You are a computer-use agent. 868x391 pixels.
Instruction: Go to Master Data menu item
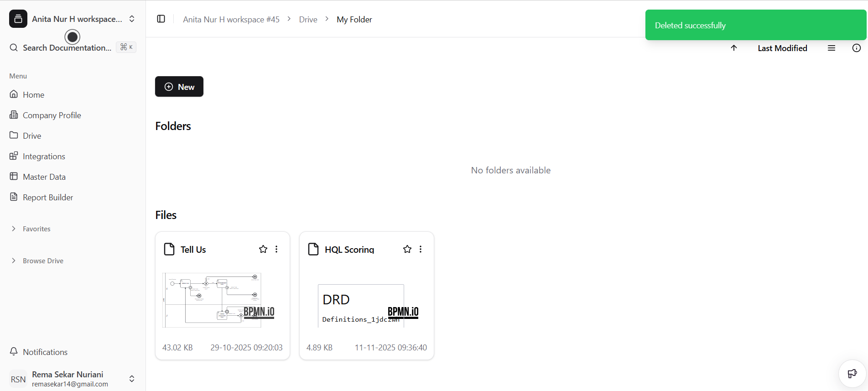coord(44,177)
